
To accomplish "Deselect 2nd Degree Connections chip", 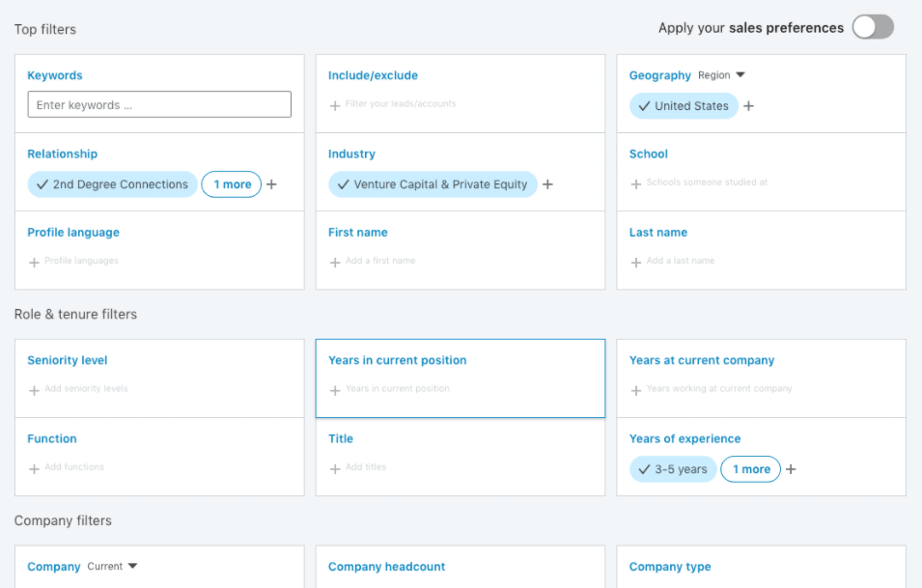I will tap(112, 184).
